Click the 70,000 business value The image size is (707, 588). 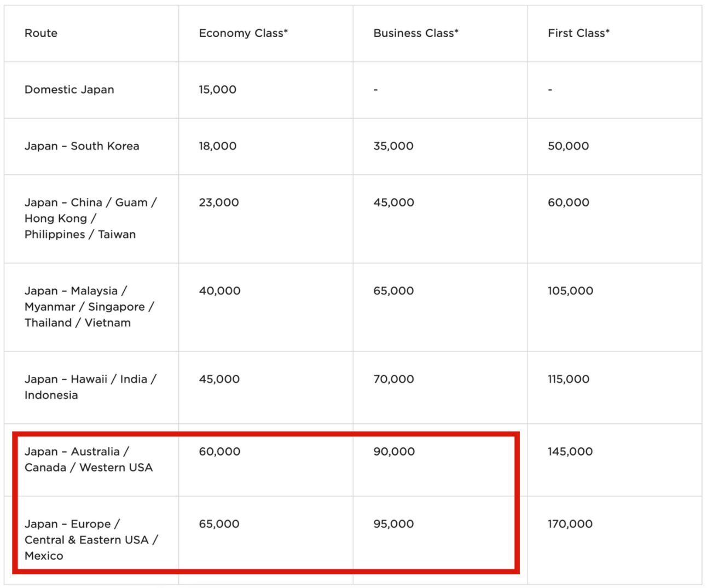click(394, 379)
